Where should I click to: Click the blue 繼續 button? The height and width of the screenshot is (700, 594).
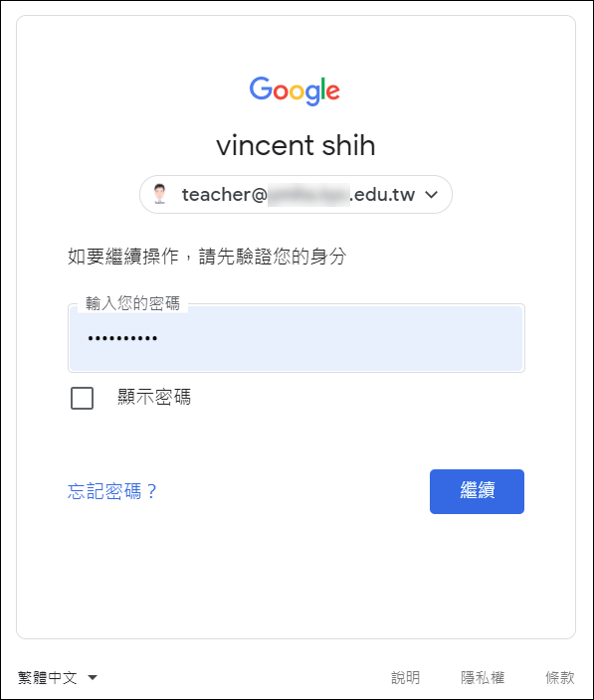[477, 491]
